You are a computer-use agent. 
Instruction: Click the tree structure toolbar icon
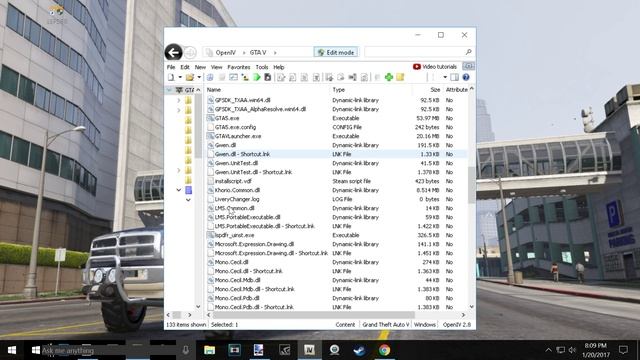(245, 77)
